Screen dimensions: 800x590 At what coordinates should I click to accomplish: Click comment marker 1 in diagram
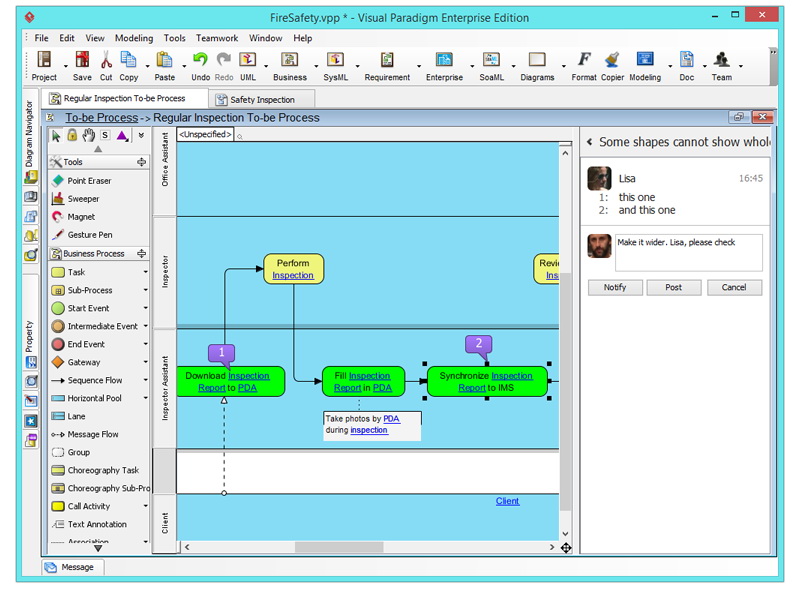click(x=222, y=355)
